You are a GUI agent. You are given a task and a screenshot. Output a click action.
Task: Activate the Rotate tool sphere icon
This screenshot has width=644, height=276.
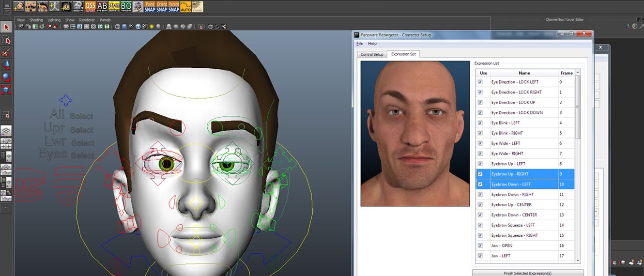pos(6,77)
